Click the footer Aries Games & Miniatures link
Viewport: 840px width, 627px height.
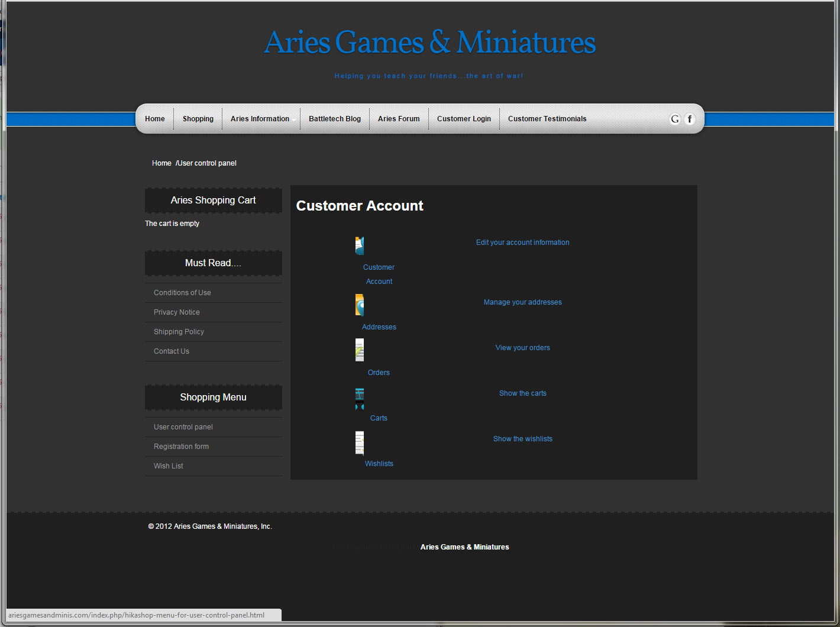465,547
